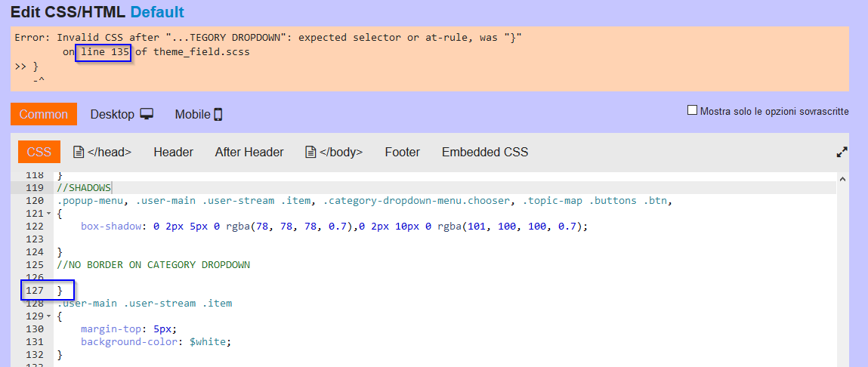
Task: Click the closing brace on line 127
Action: (x=60, y=291)
